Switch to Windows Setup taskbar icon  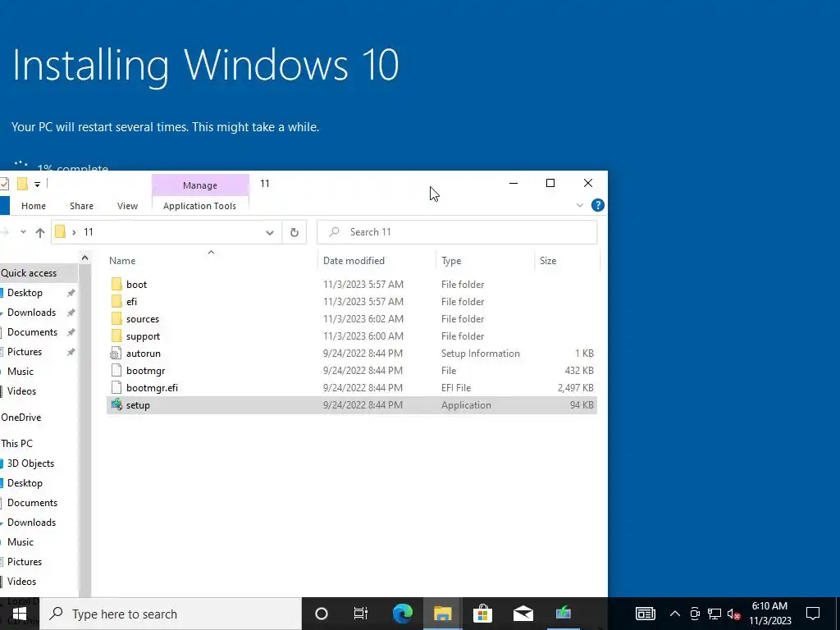pyautogui.click(x=563, y=614)
